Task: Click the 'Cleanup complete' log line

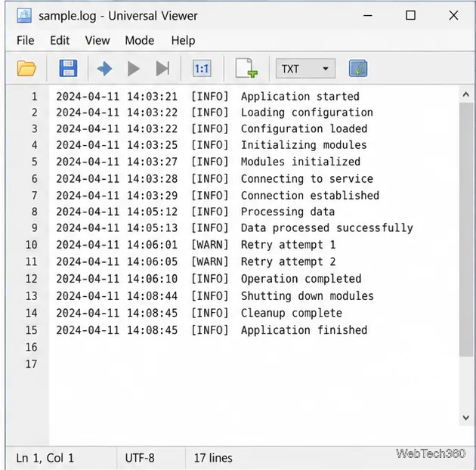Action: [x=199, y=313]
